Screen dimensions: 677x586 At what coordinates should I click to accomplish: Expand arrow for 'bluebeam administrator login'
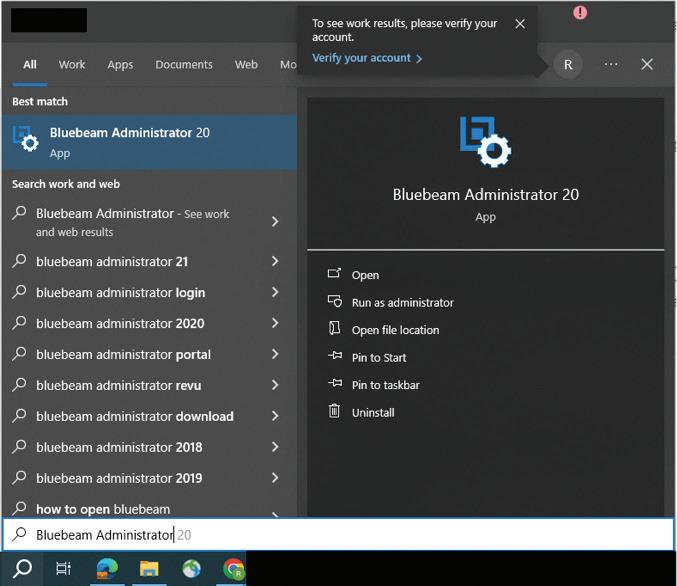tap(275, 292)
